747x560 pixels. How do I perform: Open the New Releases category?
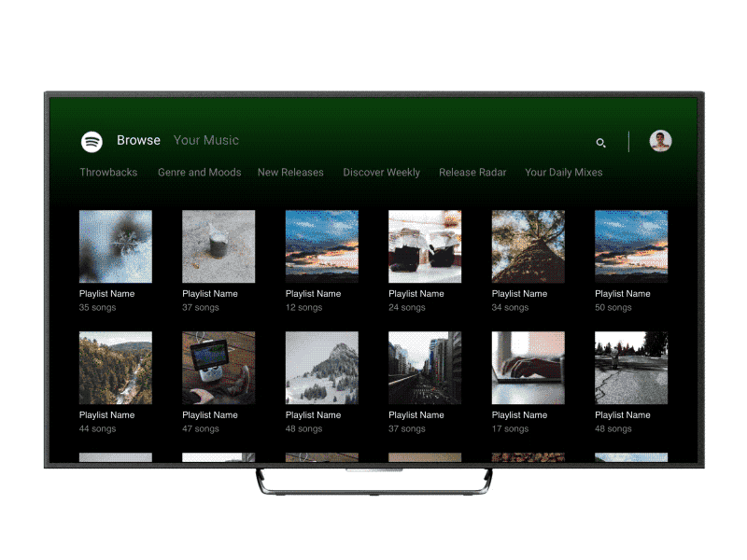pos(290,173)
